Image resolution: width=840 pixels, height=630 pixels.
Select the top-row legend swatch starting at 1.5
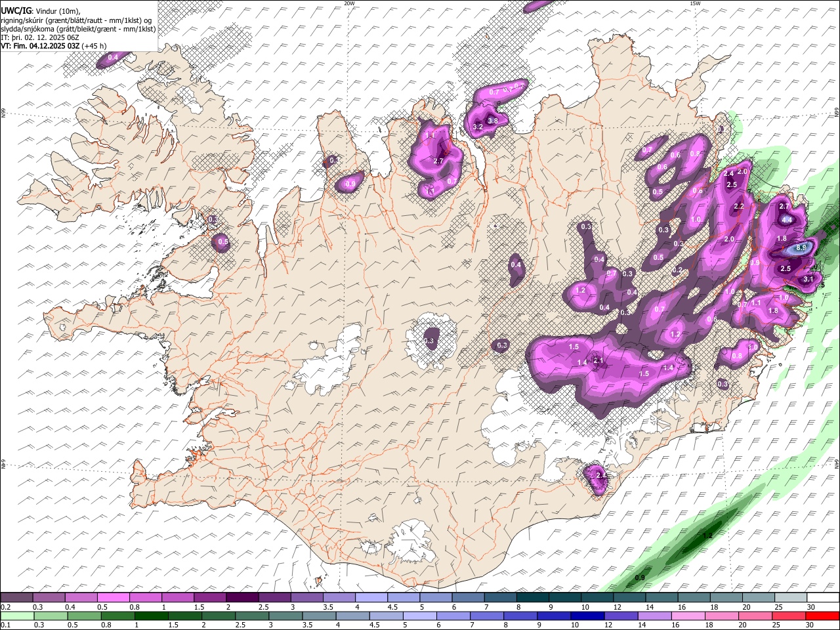tap(210, 598)
